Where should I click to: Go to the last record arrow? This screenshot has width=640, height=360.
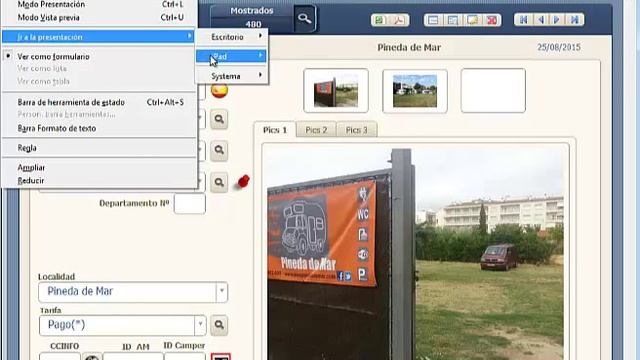tap(574, 20)
